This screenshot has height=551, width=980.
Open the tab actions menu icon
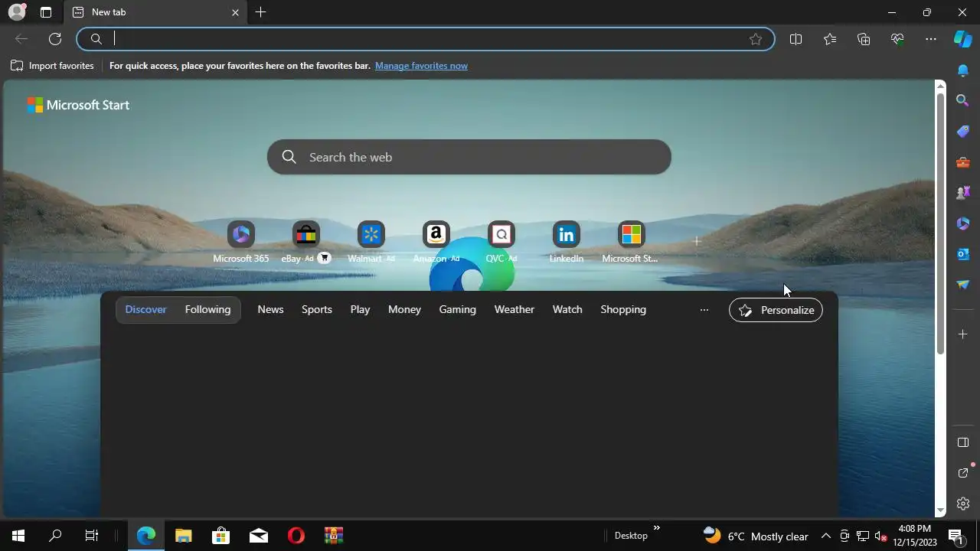coord(46,12)
